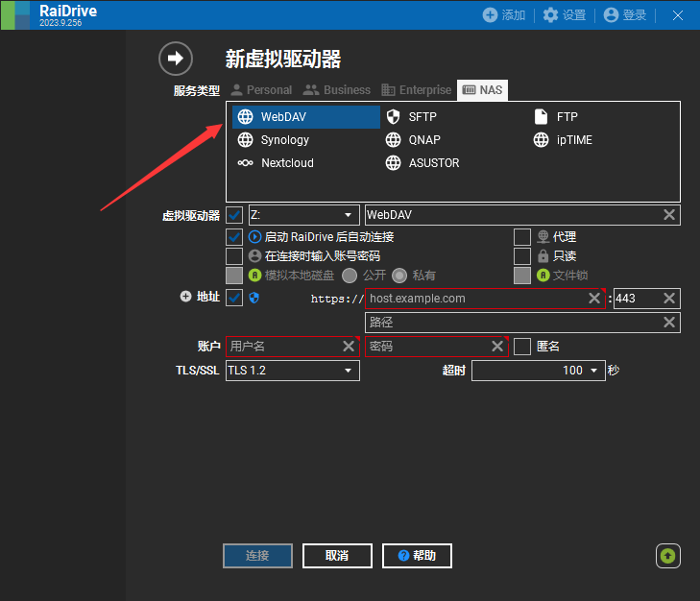Click the green up-arrow update icon
The height and width of the screenshot is (601, 700).
pyautogui.click(x=668, y=556)
